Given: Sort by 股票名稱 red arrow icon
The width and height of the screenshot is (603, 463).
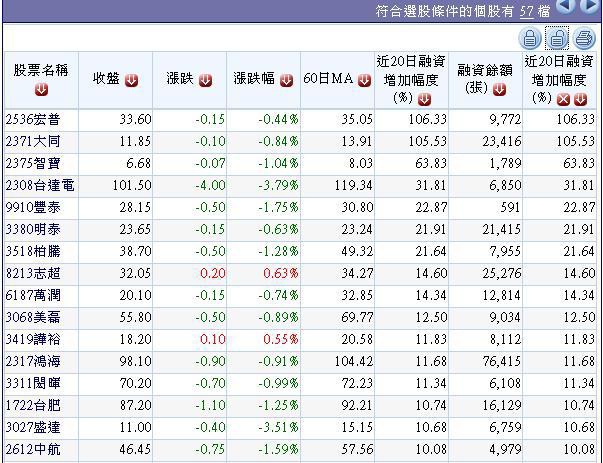Looking at the screenshot, I should pos(41,89).
